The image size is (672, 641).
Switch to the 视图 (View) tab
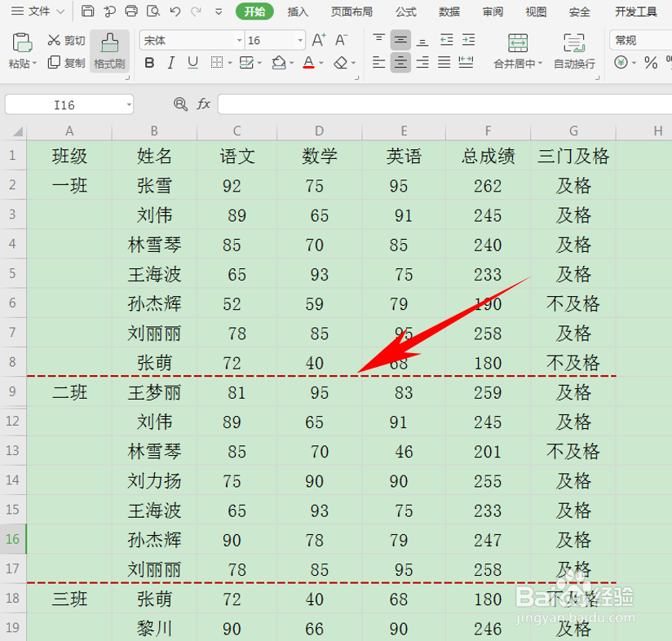pos(536,11)
